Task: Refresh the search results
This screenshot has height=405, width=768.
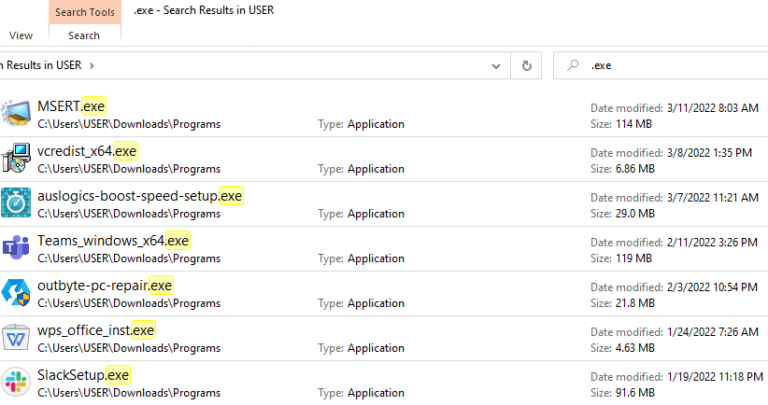Action: (x=526, y=66)
